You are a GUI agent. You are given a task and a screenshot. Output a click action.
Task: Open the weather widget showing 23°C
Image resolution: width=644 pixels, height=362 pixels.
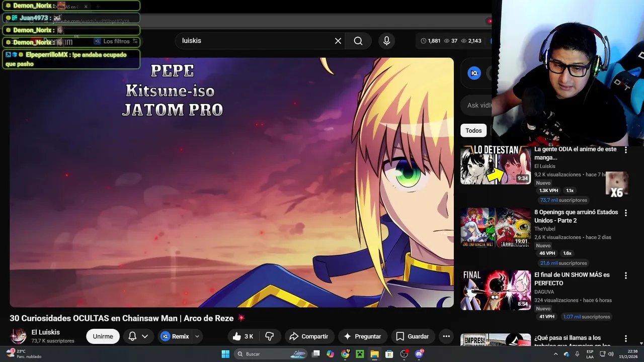tap(24, 354)
